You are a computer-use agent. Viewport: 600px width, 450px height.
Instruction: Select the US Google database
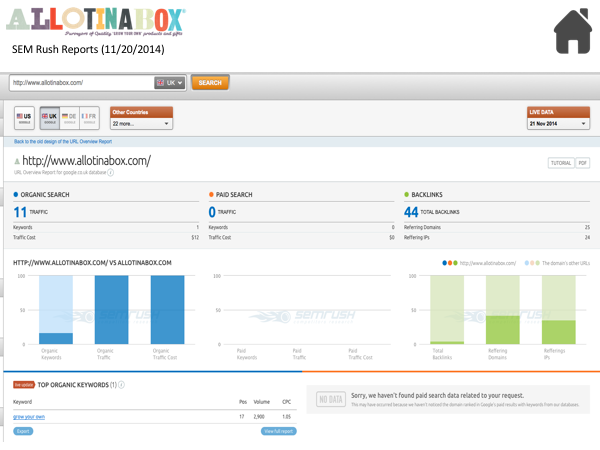point(24,118)
